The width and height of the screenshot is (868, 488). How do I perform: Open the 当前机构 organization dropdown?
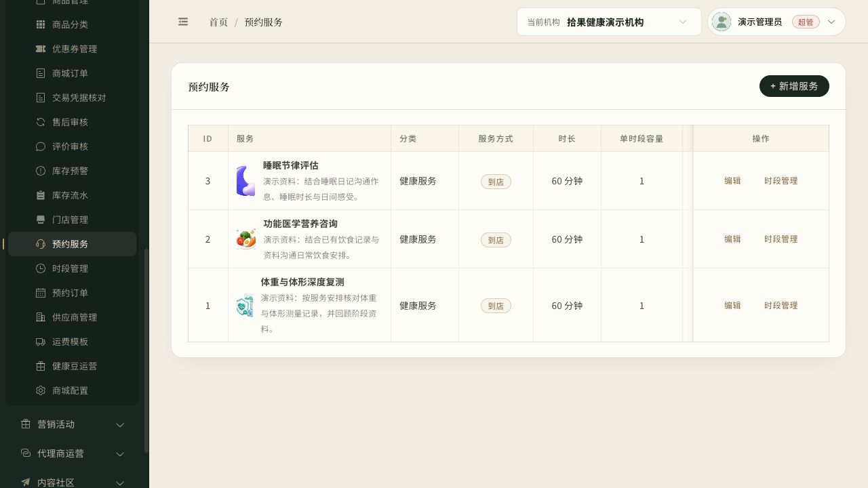609,22
